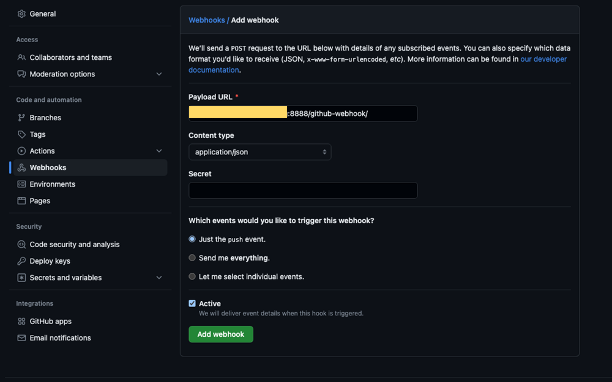Click the Actions play icon
The height and width of the screenshot is (382, 612).
click(x=21, y=151)
